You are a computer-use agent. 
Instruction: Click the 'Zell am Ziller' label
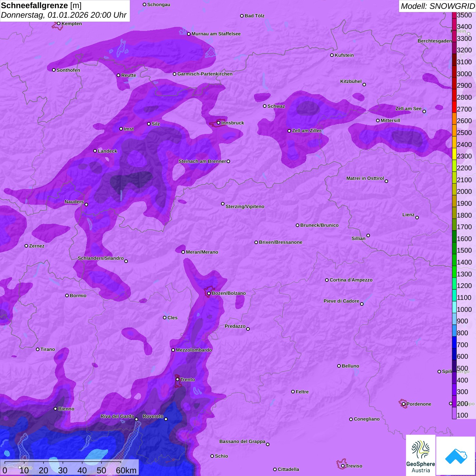(x=306, y=131)
